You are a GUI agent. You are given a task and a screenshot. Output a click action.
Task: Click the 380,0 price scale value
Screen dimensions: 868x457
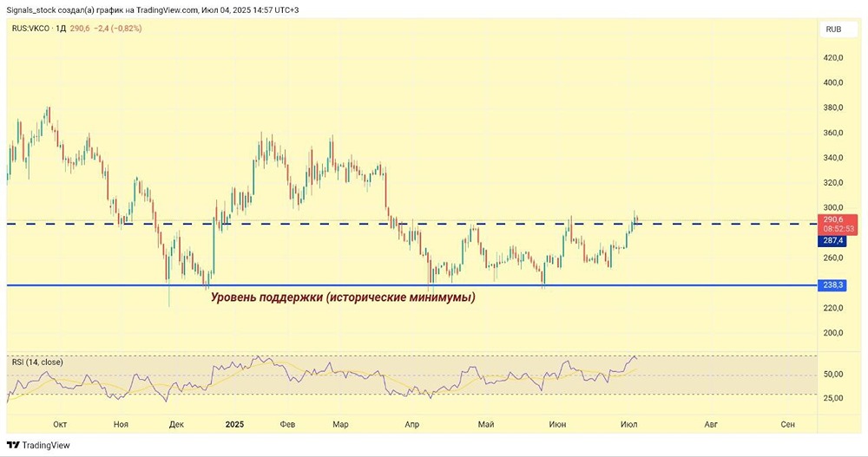(x=833, y=108)
